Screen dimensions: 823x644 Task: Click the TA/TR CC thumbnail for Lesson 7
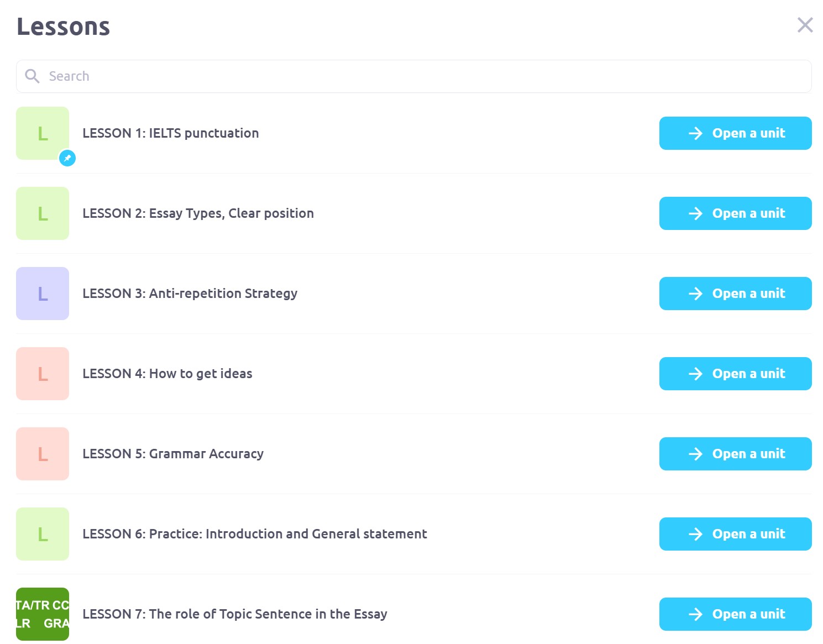click(43, 614)
